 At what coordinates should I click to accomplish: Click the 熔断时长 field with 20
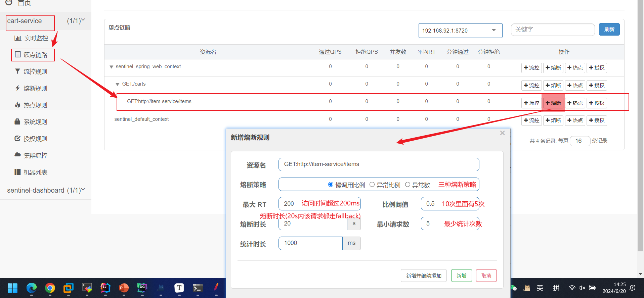313,223
